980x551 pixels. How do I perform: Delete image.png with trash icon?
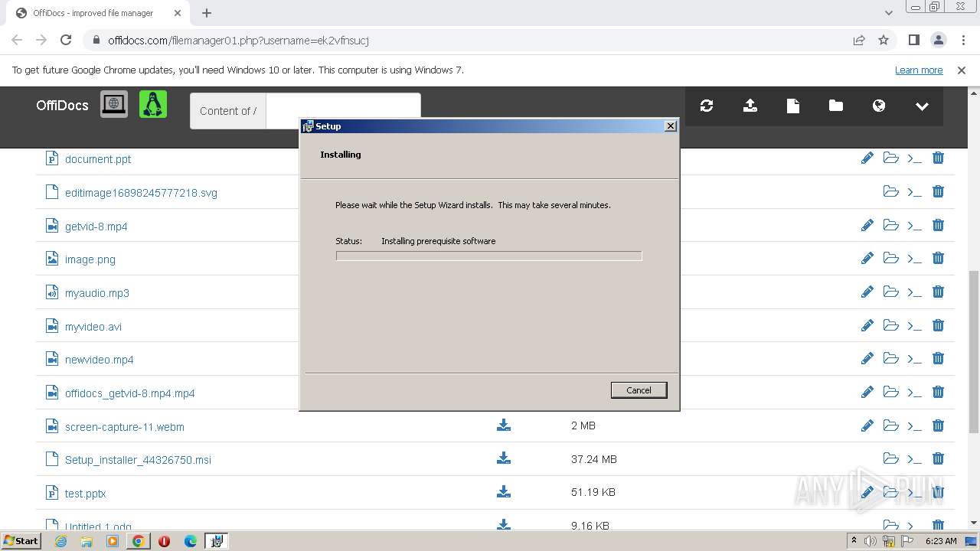(938, 258)
